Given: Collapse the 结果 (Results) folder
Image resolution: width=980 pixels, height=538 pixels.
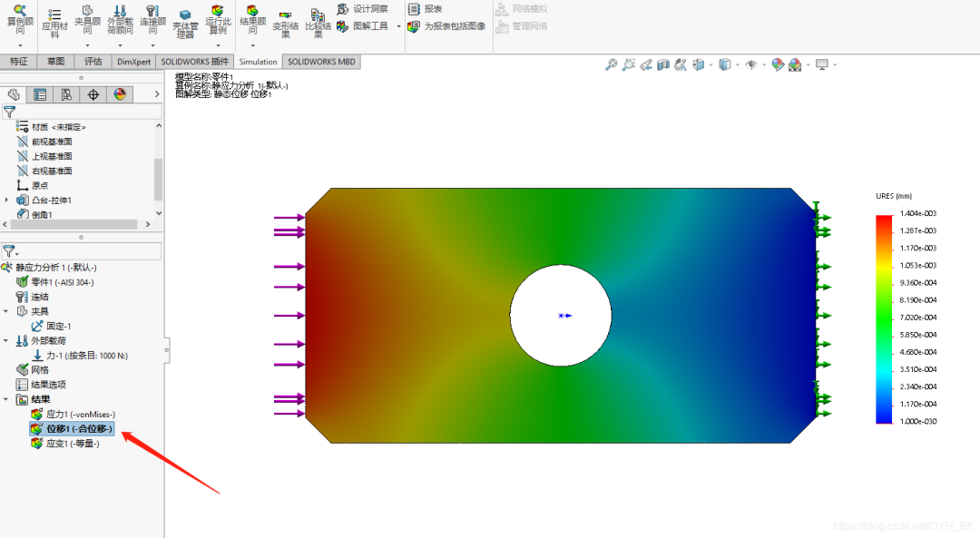Looking at the screenshot, I should tap(6, 398).
